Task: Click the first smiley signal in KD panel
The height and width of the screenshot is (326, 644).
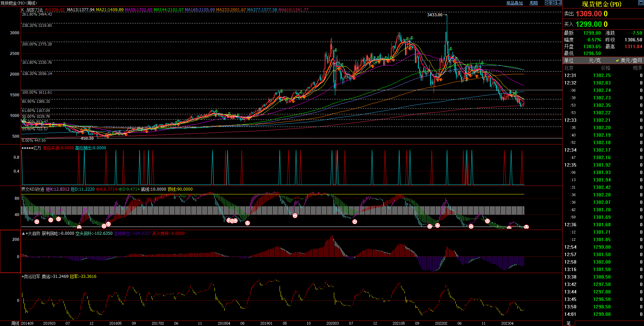Action: tap(37, 222)
